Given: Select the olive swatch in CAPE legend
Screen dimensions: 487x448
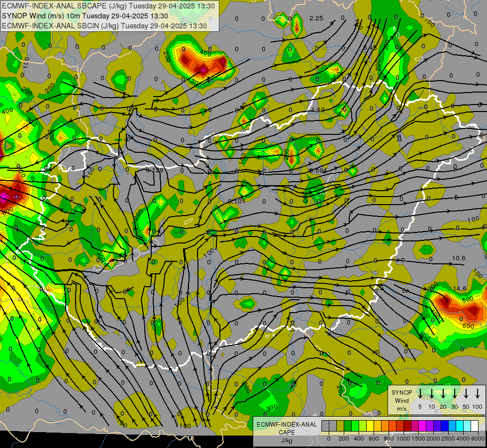Looking at the screenshot, I should (340, 426).
